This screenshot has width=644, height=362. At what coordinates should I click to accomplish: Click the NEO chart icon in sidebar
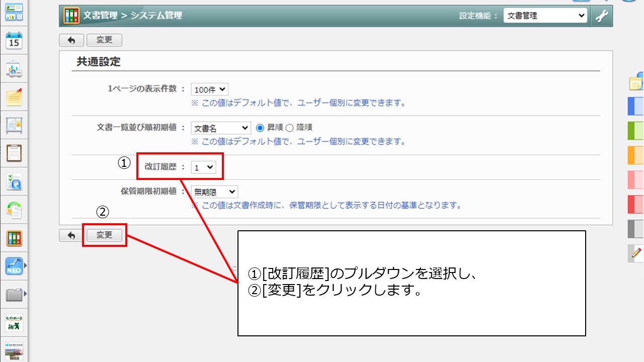click(14, 266)
